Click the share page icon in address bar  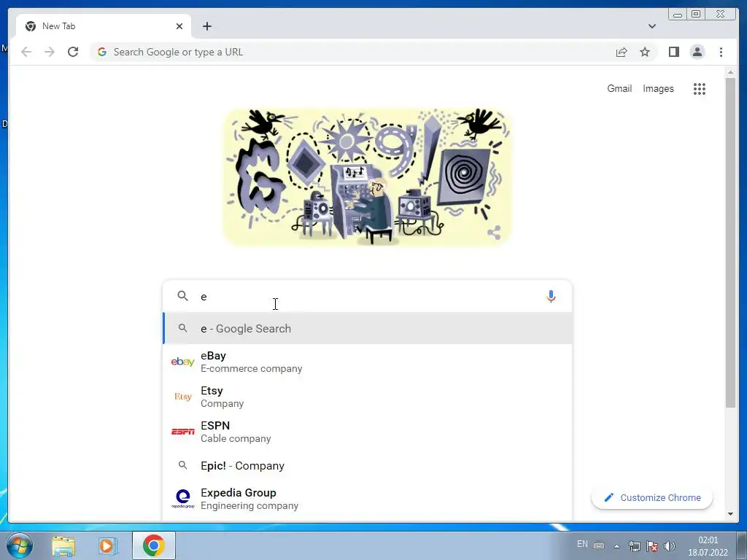(x=622, y=52)
